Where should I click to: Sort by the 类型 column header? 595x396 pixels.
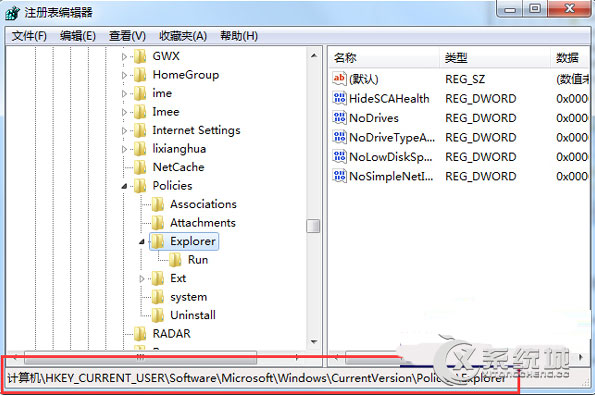pyautogui.click(x=494, y=58)
